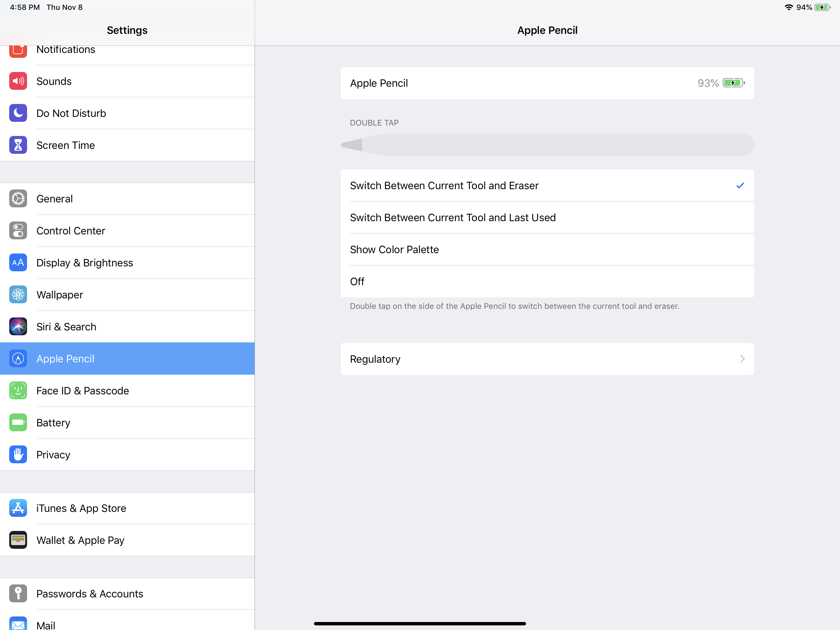Tap the blue checkmark on Eraser option
This screenshot has width=840, height=630.
pyautogui.click(x=740, y=185)
